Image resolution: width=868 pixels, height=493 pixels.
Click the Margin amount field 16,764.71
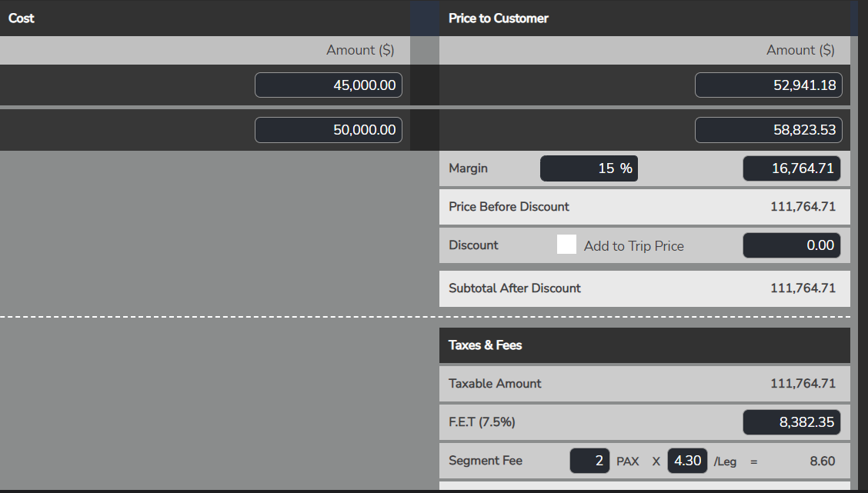pos(791,168)
